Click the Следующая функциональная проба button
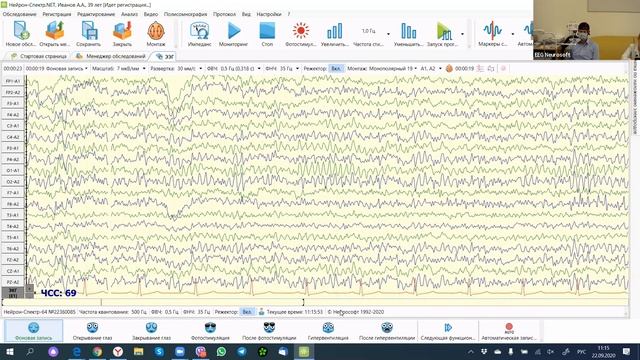The height and width of the screenshot is (360, 640). click(x=448, y=331)
